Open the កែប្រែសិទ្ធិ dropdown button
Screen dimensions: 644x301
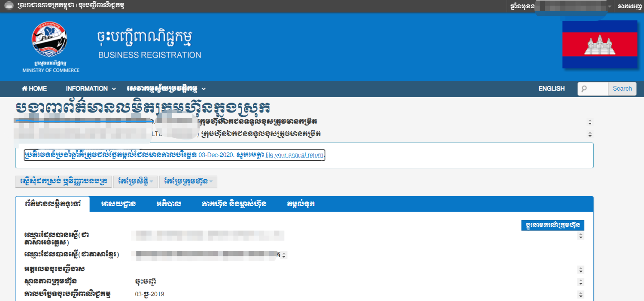136,182
